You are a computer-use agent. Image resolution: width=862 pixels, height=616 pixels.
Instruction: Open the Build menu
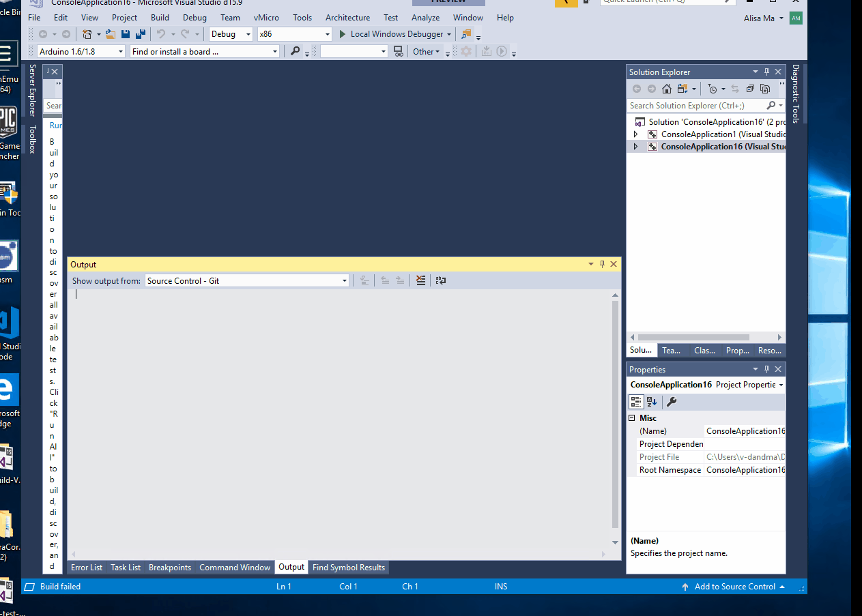[x=160, y=18]
